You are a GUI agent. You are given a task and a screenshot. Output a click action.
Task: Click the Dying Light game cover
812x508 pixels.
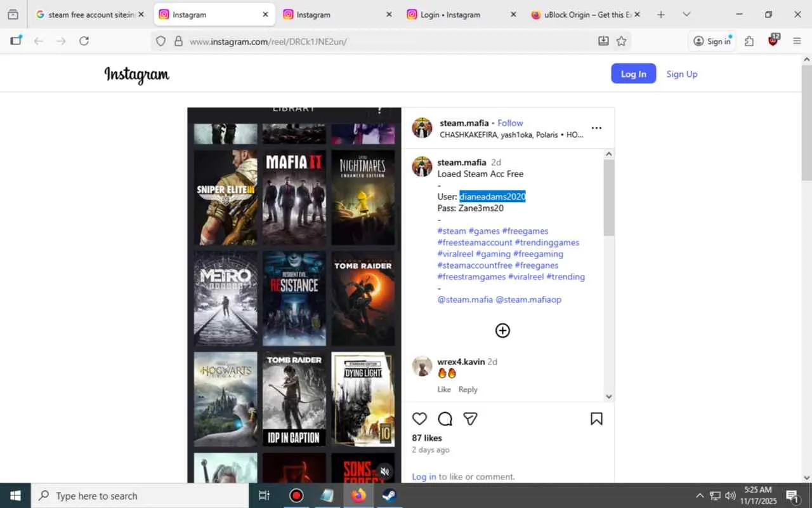(363, 399)
